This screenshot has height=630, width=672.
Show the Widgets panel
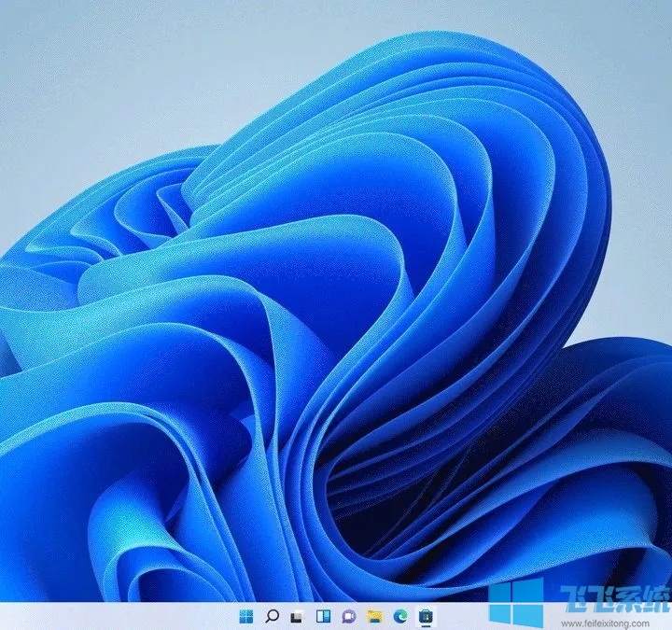323,616
